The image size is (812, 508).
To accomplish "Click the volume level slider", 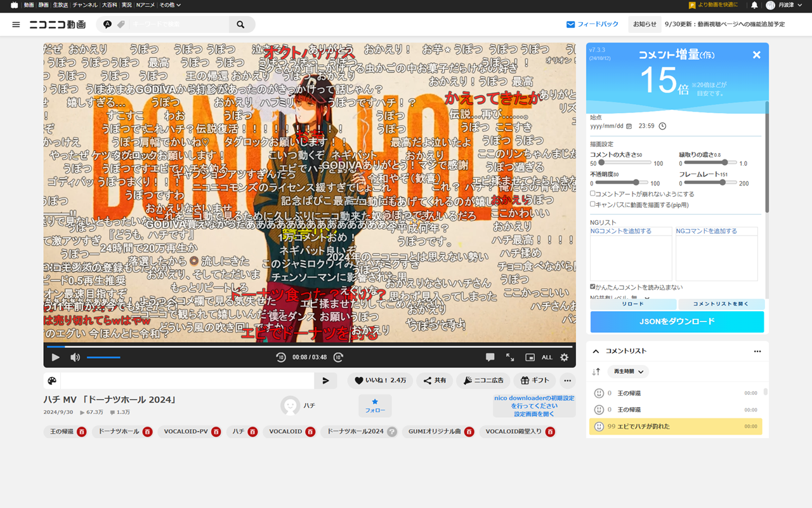I will click(103, 358).
